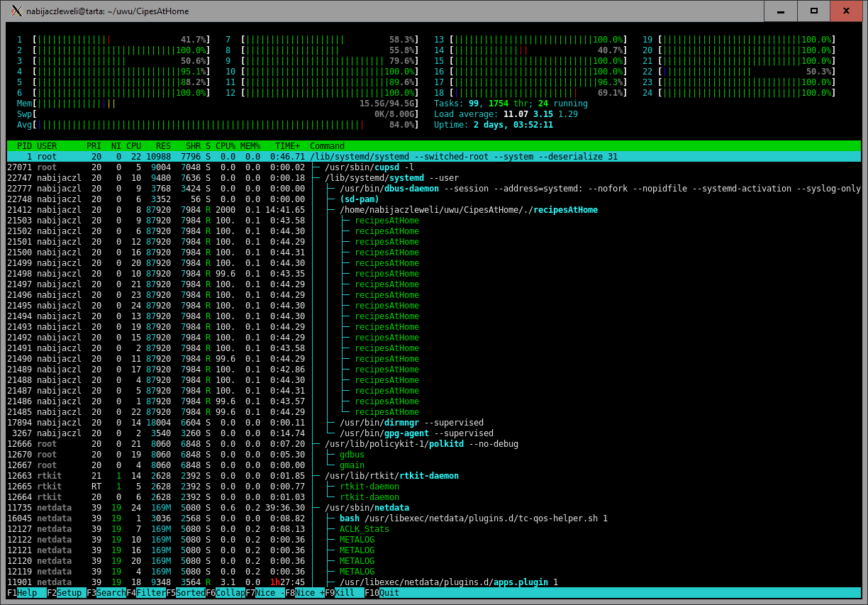
Task: Increase niceness with F8 Nice +
Action: coord(304,592)
